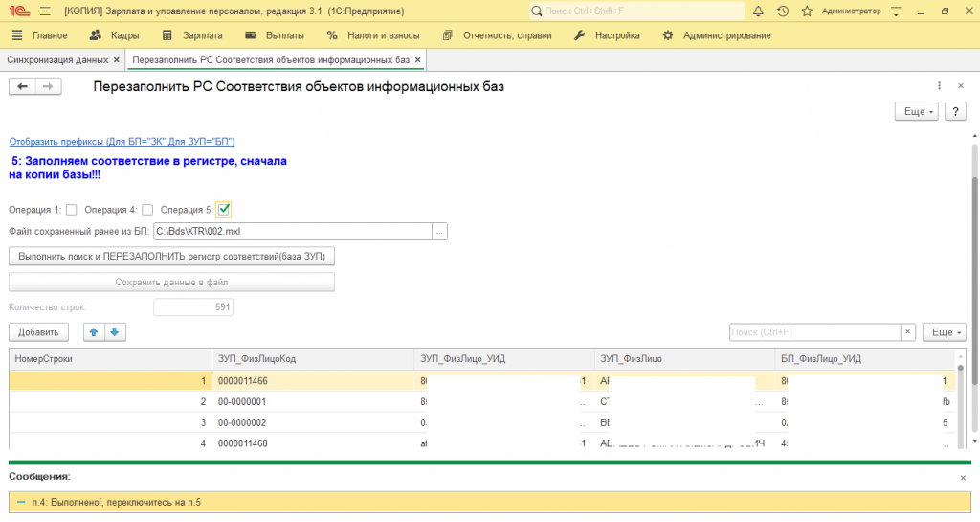
Task: Open the Кадры section
Action: click(125, 35)
